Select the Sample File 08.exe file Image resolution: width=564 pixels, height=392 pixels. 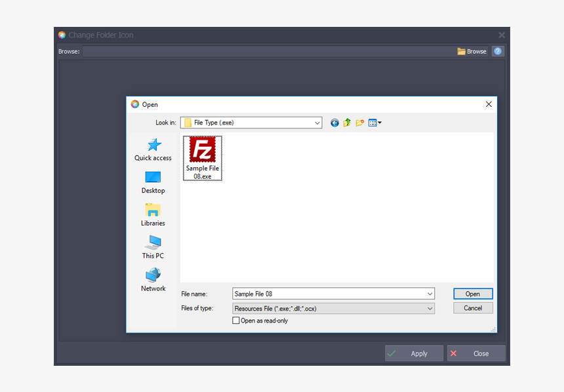tap(202, 158)
